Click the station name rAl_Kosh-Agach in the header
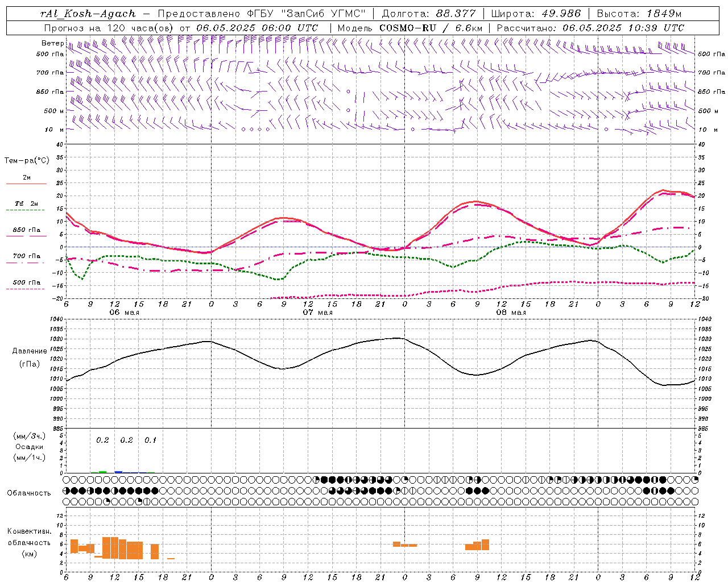728x582 pixels. [x=88, y=14]
